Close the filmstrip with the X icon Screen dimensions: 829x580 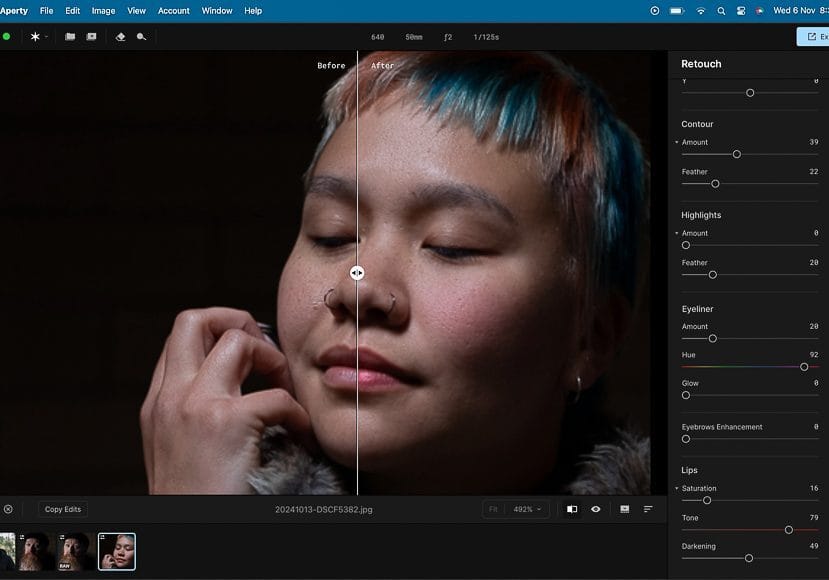click(x=8, y=509)
